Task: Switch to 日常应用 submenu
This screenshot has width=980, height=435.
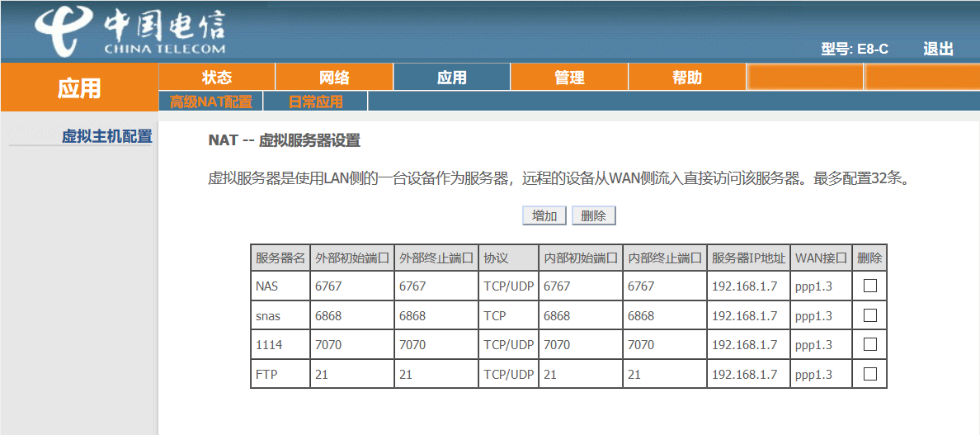Action: tap(316, 102)
